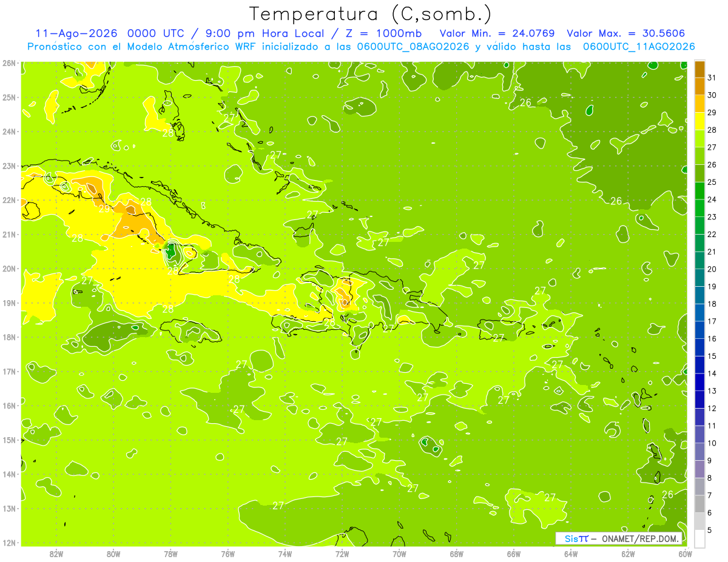Select the 26N latitude axis label
The image size is (728, 562).
[x=9, y=63]
